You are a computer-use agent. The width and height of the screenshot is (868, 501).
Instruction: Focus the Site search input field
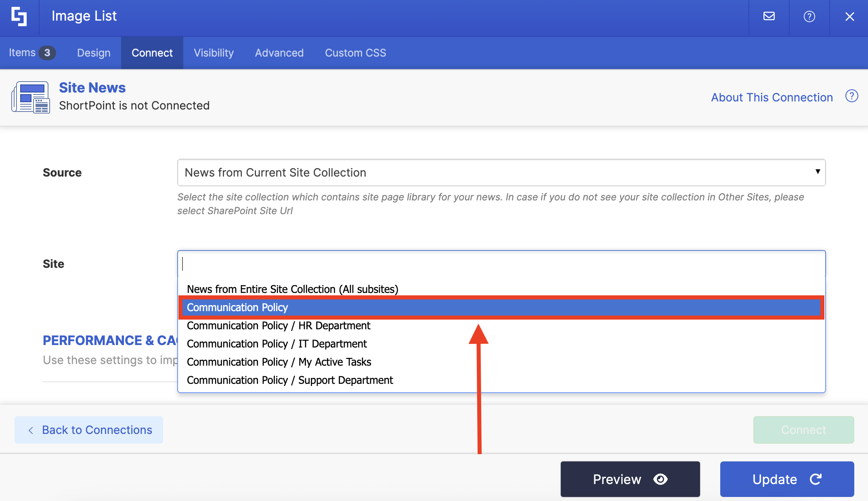[x=501, y=264]
